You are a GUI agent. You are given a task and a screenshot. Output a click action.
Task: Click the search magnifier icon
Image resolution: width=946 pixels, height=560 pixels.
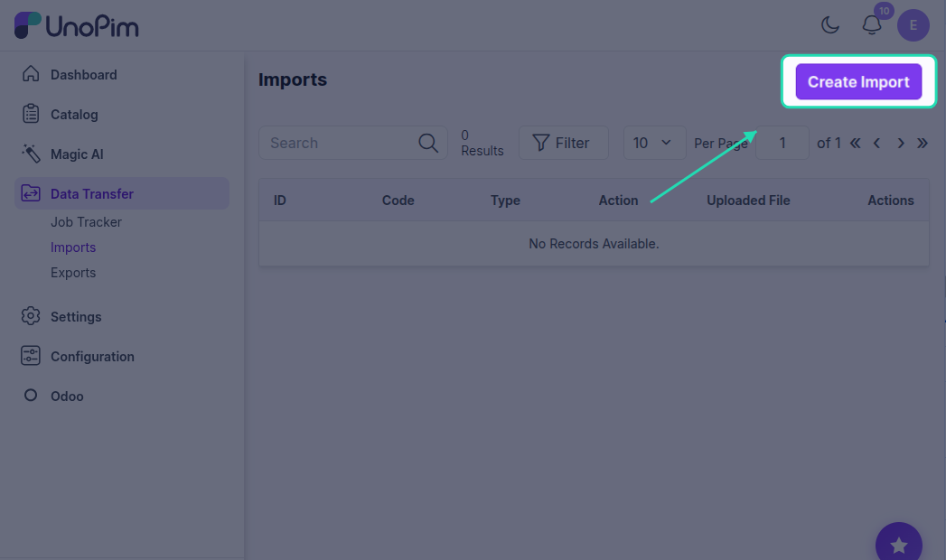coord(427,143)
